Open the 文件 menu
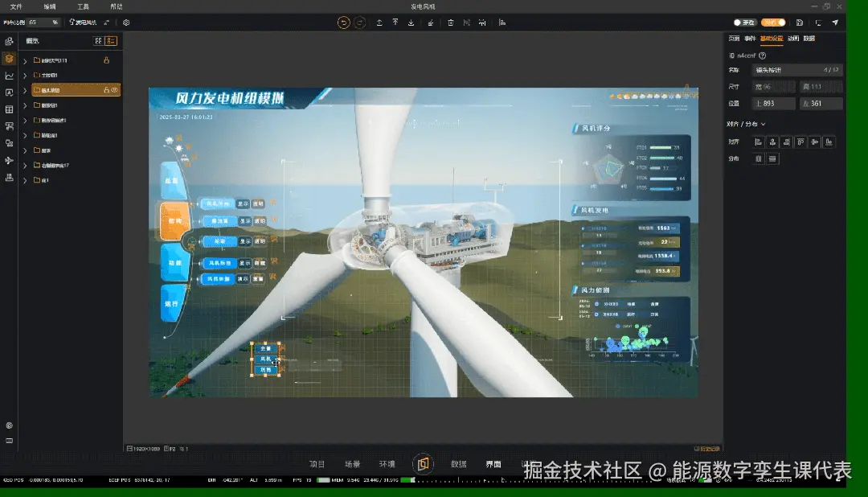The width and height of the screenshot is (868, 497). (16, 6)
